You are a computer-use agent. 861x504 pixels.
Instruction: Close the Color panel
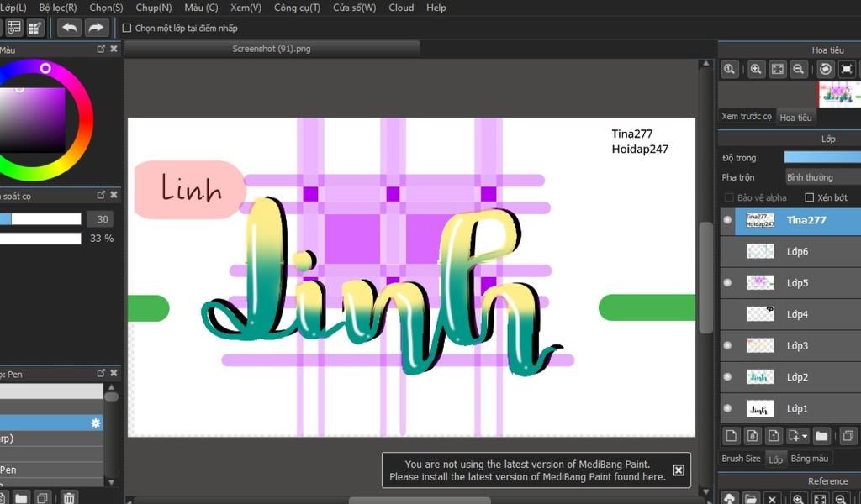click(x=114, y=49)
